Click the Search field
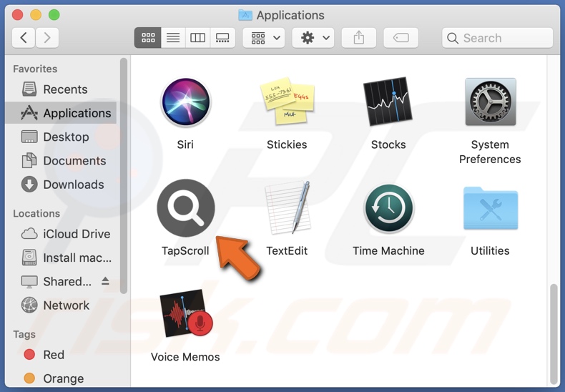This screenshot has height=392, width=565. 498,38
